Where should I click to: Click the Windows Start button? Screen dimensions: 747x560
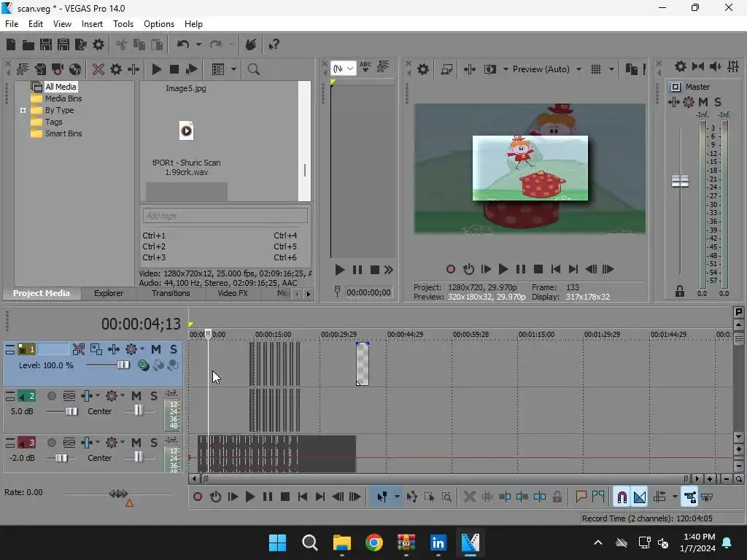tap(277, 542)
